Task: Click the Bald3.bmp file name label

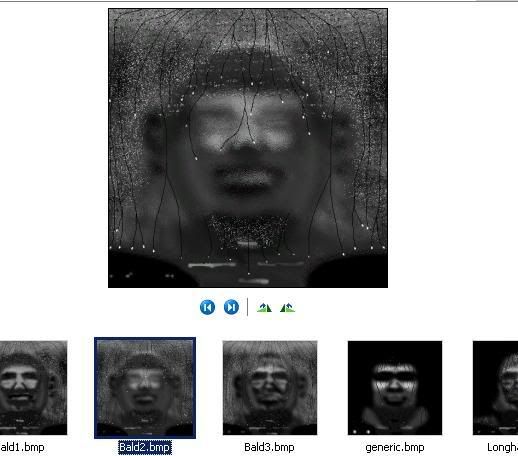Action: (x=269, y=447)
